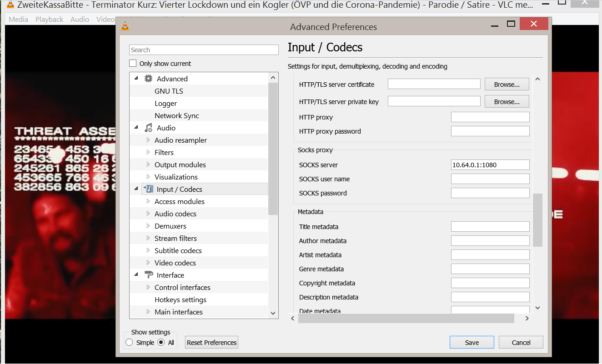Browse for HTTP/TLS server certificate
Image resolution: width=602 pixels, height=364 pixels.
(507, 84)
